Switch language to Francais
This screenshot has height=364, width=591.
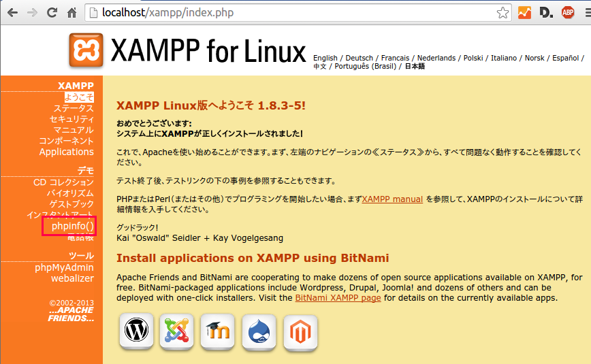click(395, 58)
